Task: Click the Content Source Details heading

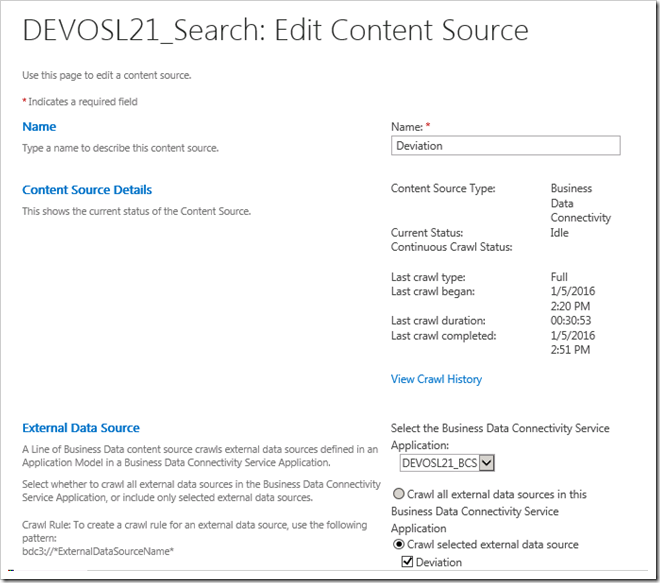Action: pyautogui.click(x=87, y=190)
